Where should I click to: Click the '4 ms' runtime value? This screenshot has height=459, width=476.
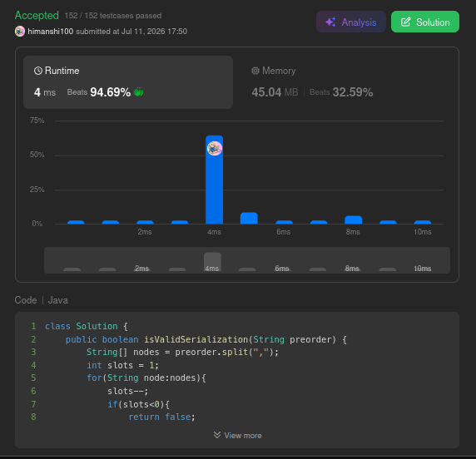tap(45, 92)
